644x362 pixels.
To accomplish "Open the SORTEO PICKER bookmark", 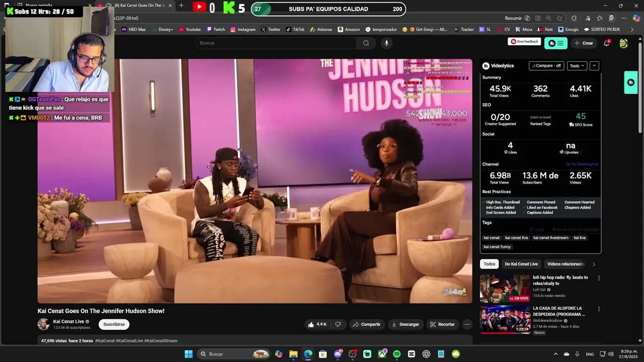I will [602, 30].
